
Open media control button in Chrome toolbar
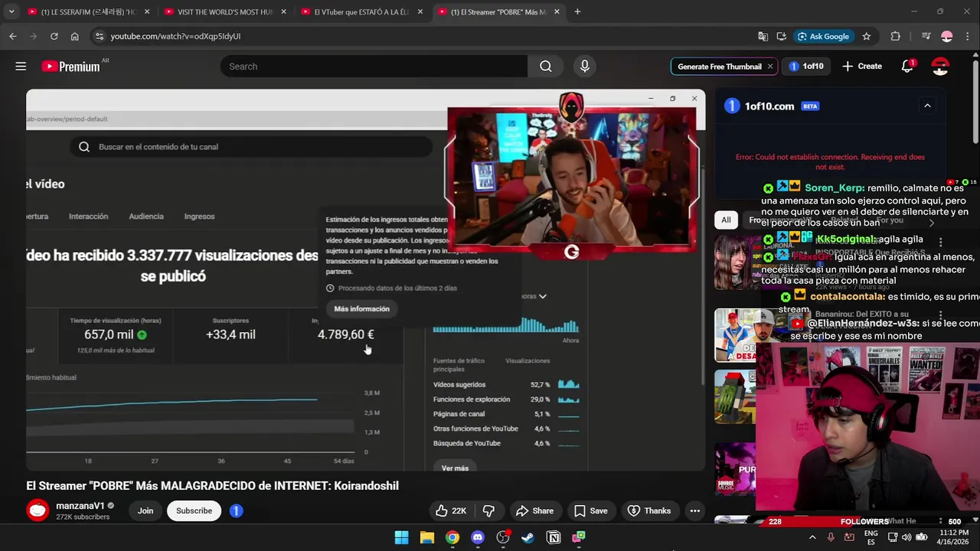coord(926,36)
